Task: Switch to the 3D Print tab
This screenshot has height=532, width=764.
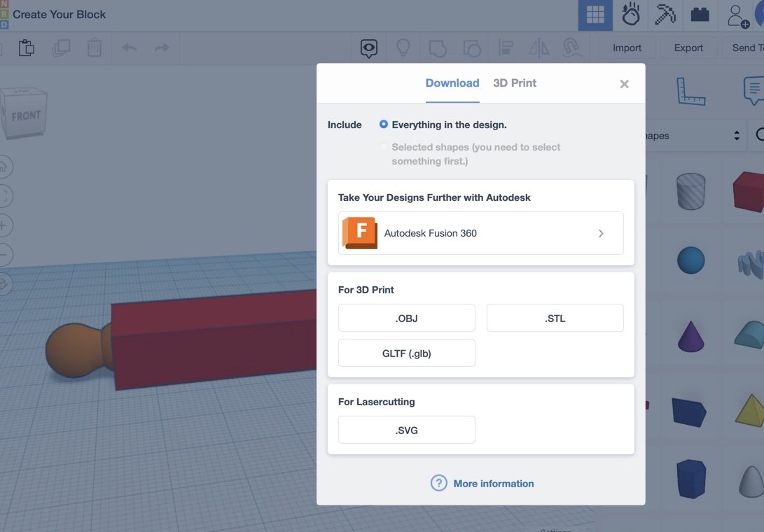Action: (515, 83)
